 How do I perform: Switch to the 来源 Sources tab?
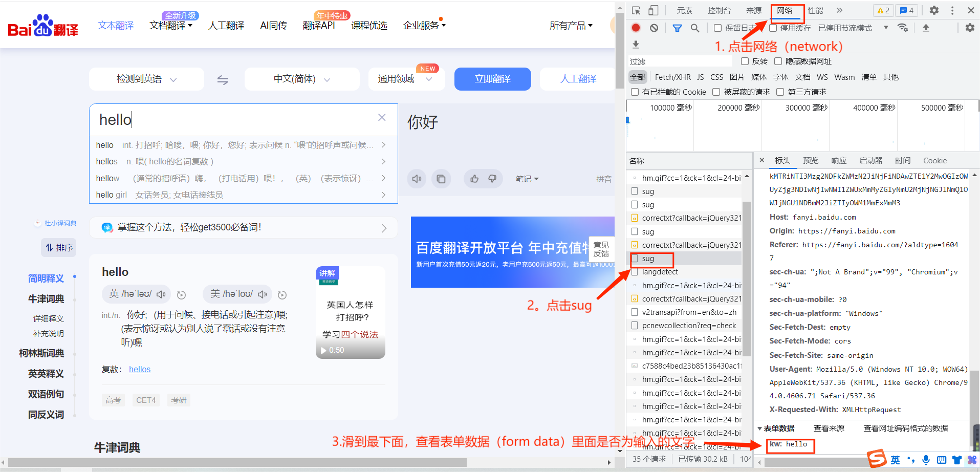point(753,11)
